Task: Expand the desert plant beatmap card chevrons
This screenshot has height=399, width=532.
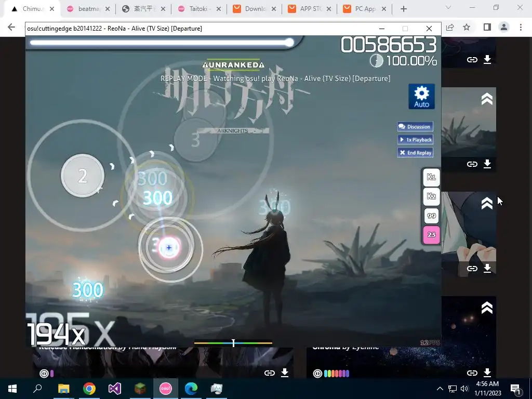Action: pyautogui.click(x=487, y=99)
